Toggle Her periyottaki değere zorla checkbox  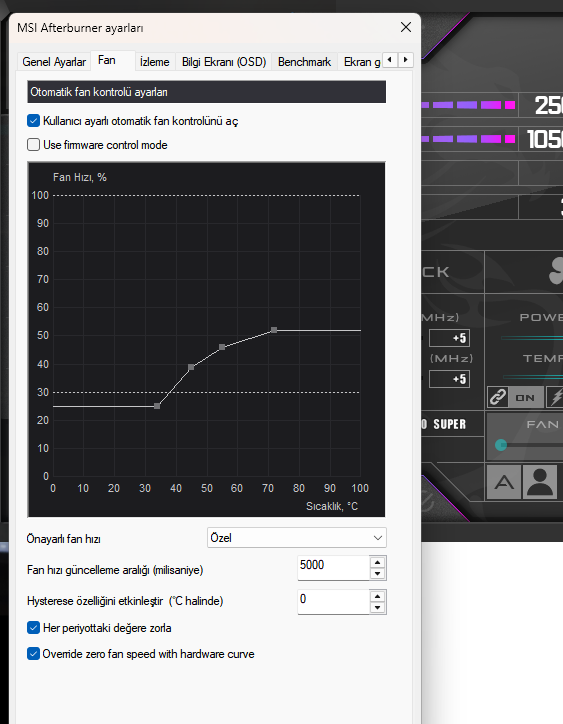click(33, 628)
